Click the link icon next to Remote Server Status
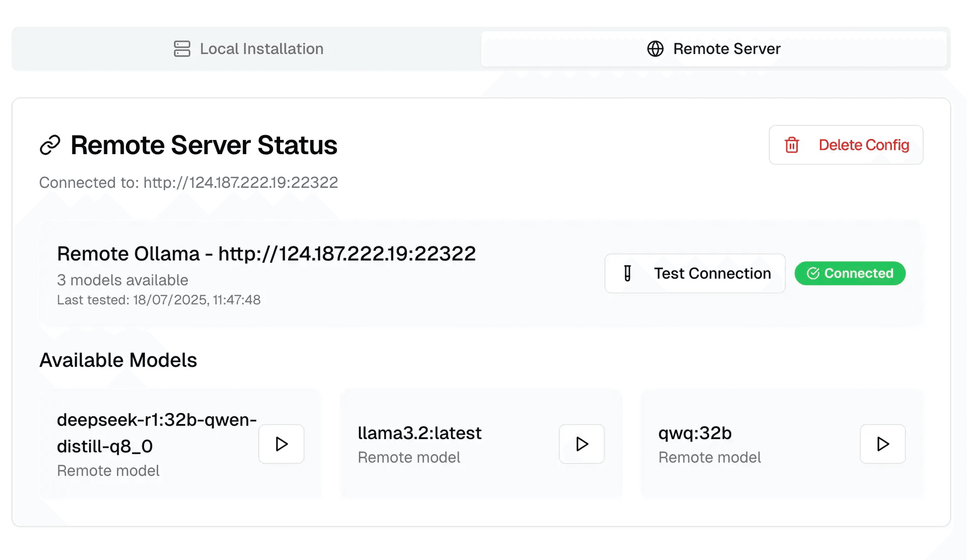This screenshot has width=967, height=560. (50, 145)
